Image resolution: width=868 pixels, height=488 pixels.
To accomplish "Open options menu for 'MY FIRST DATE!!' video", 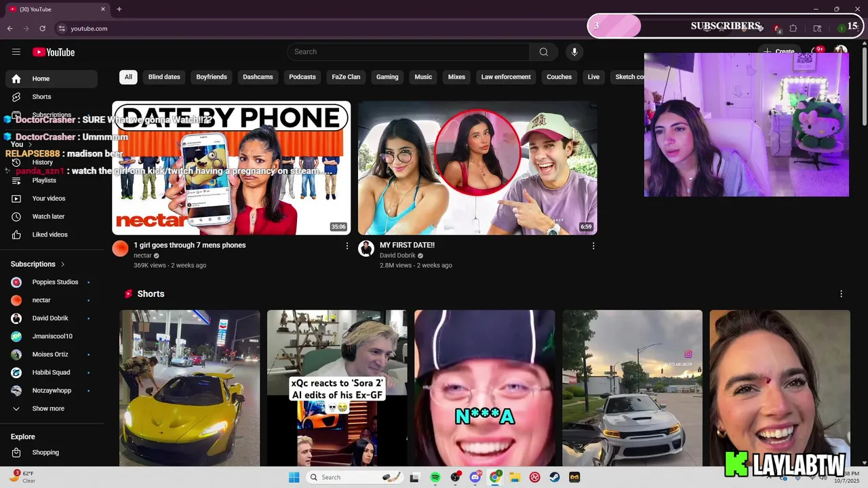I will pos(593,246).
